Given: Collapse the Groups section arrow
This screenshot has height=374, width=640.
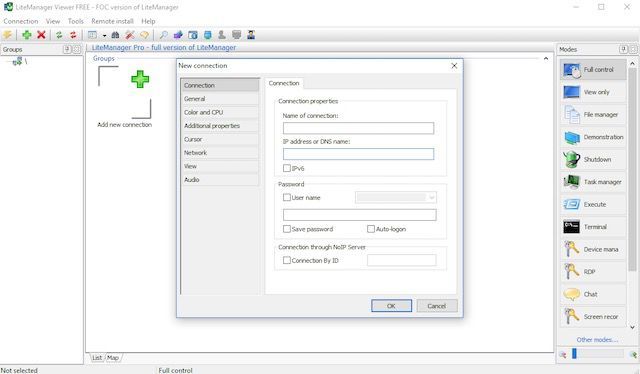Looking at the screenshot, I should tap(546, 59).
